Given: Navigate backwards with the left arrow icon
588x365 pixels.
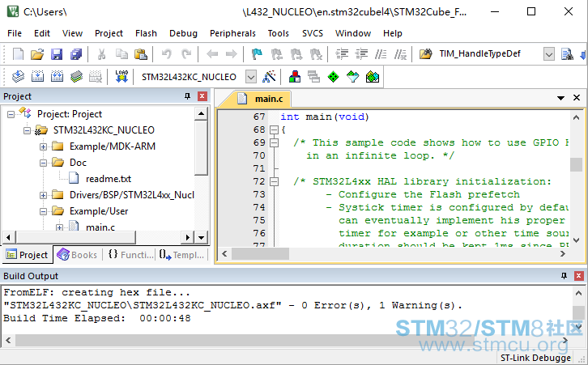Looking at the screenshot, I should 212,54.
